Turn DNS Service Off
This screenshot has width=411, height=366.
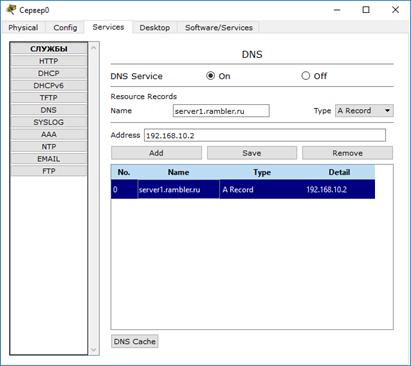[x=305, y=76]
